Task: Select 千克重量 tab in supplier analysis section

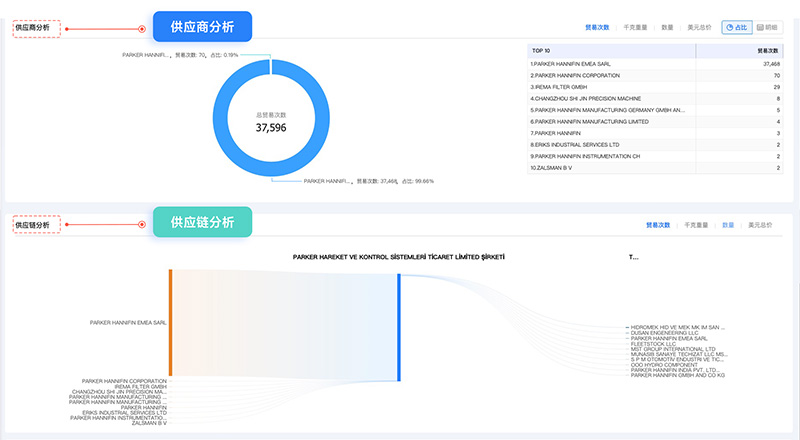Action: pyautogui.click(x=635, y=28)
